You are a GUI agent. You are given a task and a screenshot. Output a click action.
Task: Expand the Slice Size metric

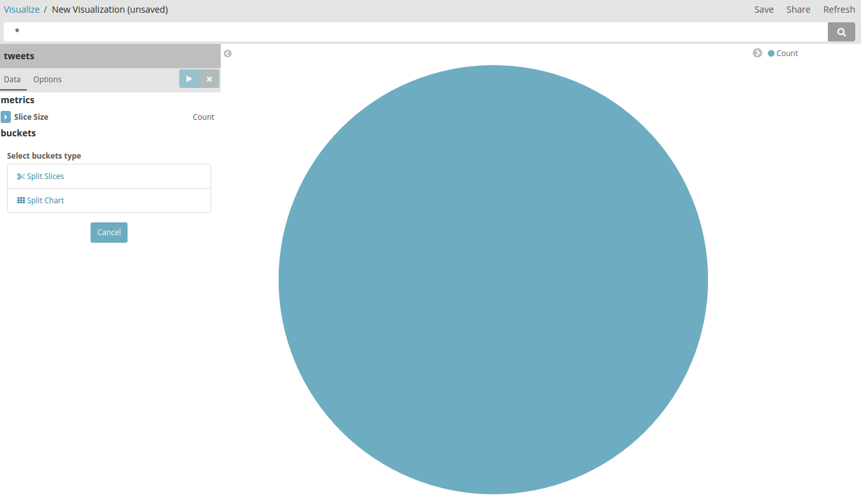[6, 117]
